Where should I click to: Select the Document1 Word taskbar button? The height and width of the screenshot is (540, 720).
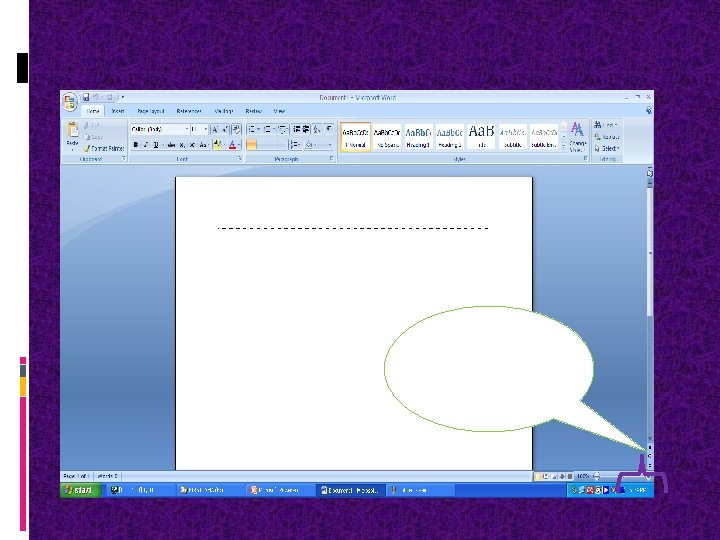pos(349,490)
